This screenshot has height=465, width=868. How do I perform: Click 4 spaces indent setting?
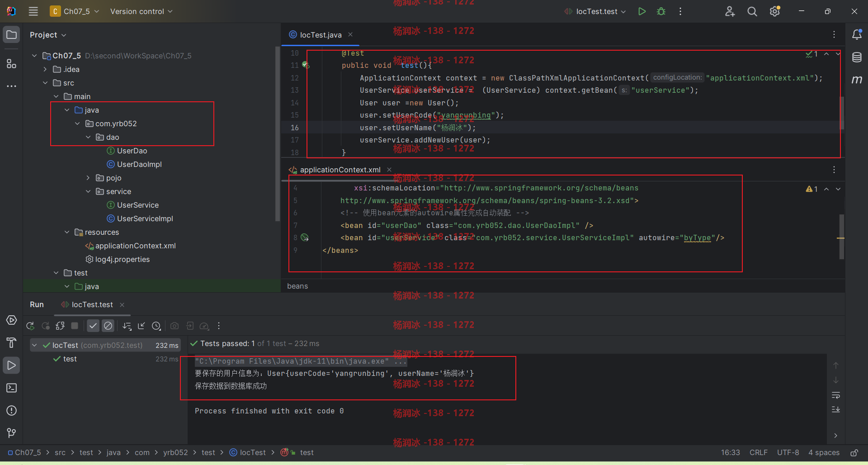[x=824, y=453]
